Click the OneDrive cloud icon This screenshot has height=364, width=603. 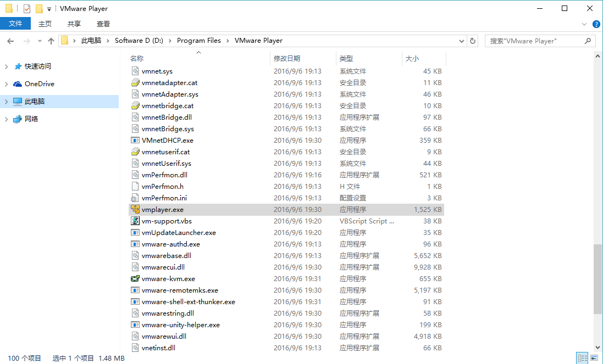(18, 83)
